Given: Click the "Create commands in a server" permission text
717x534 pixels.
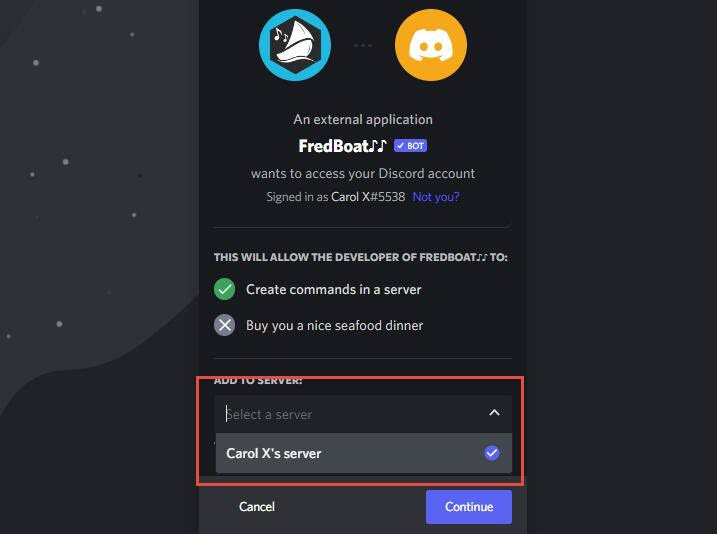Looking at the screenshot, I should pos(334,289).
